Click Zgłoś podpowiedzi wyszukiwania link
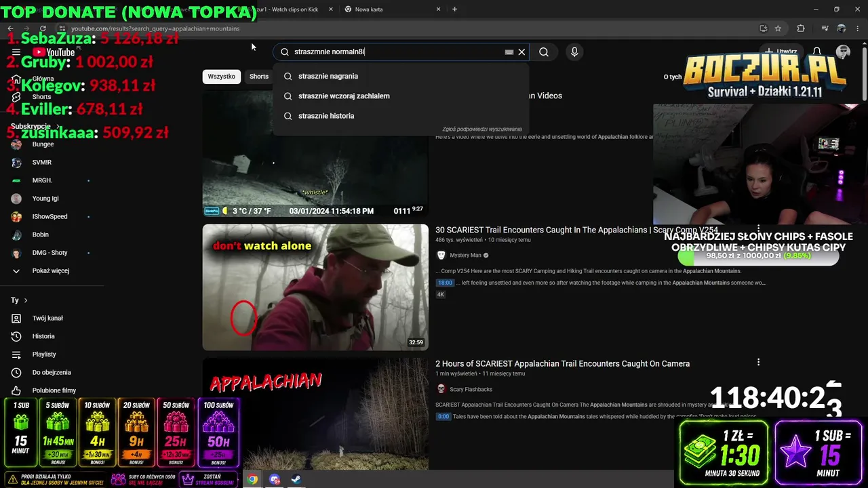Screen dimensions: 868x488 (482, 129)
